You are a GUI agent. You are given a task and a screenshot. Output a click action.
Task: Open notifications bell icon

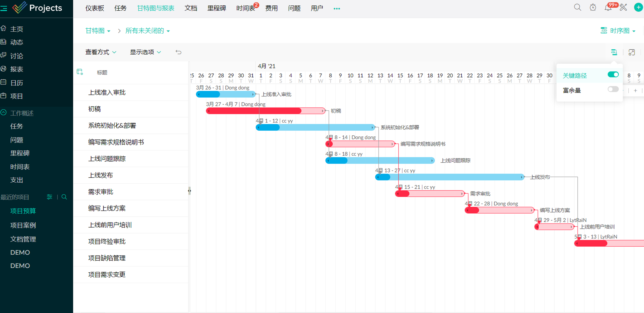click(608, 8)
